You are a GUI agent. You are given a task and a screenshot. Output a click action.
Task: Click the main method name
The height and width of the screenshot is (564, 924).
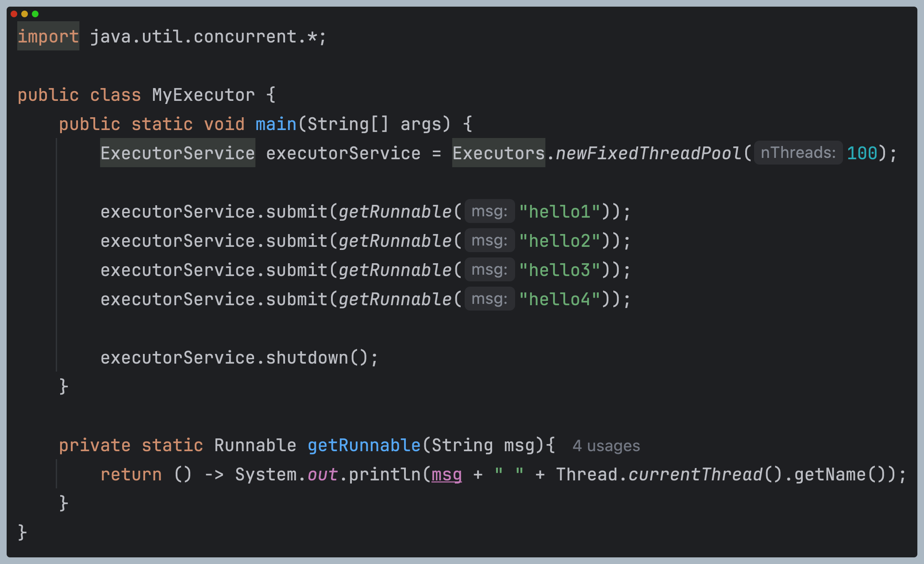click(x=275, y=124)
